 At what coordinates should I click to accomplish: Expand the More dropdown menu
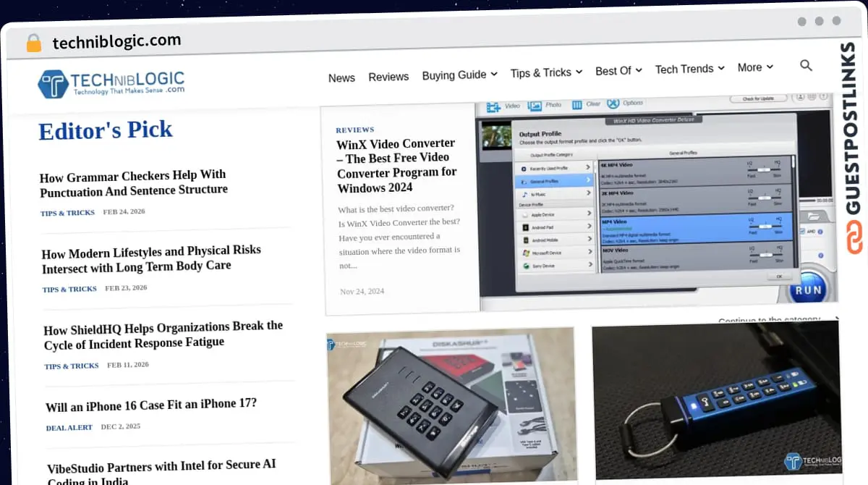[x=755, y=67]
